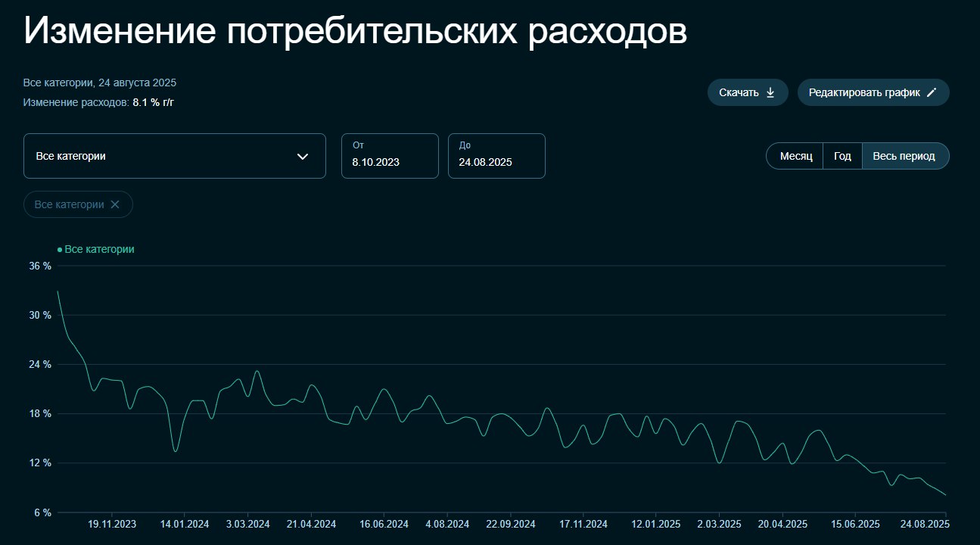980x545 pixels.
Task: Click the Изменение потребительских расходов heading
Action: (355, 32)
